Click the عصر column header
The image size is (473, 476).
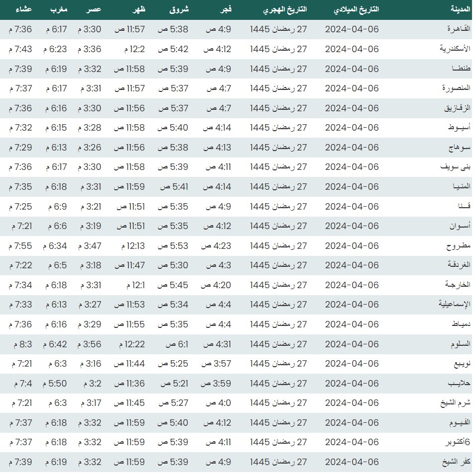pos(95,9)
